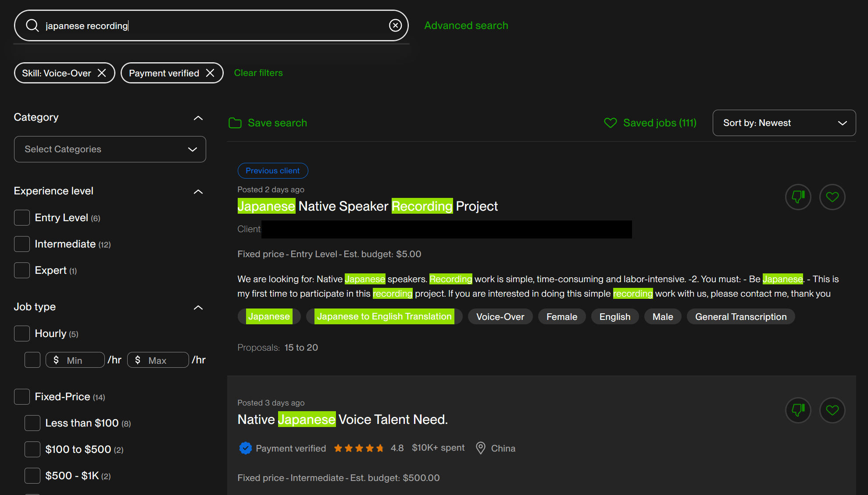
Task: Heart the Native Japanese Voice Talent Need job
Action: pos(832,410)
